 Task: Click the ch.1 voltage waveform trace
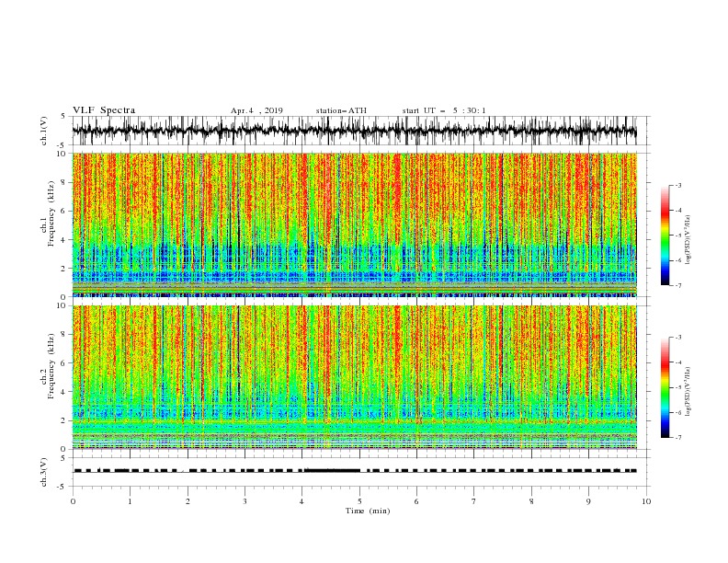tap(354, 131)
